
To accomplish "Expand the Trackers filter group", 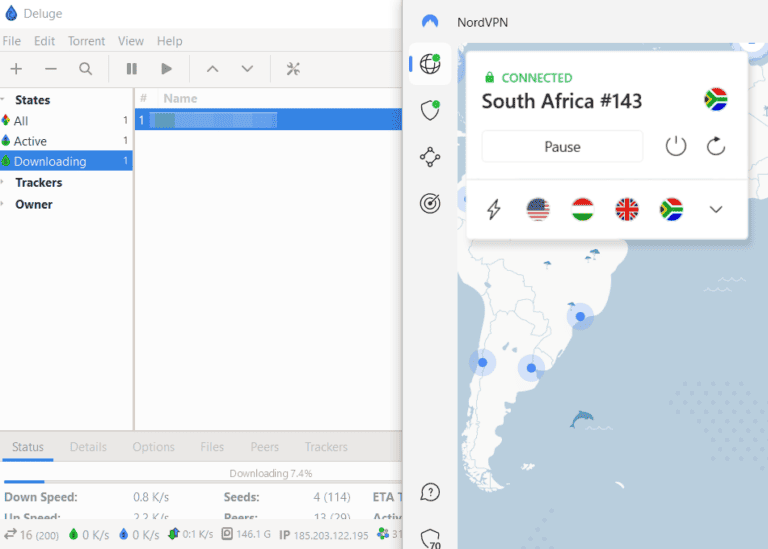I will [x=3, y=182].
